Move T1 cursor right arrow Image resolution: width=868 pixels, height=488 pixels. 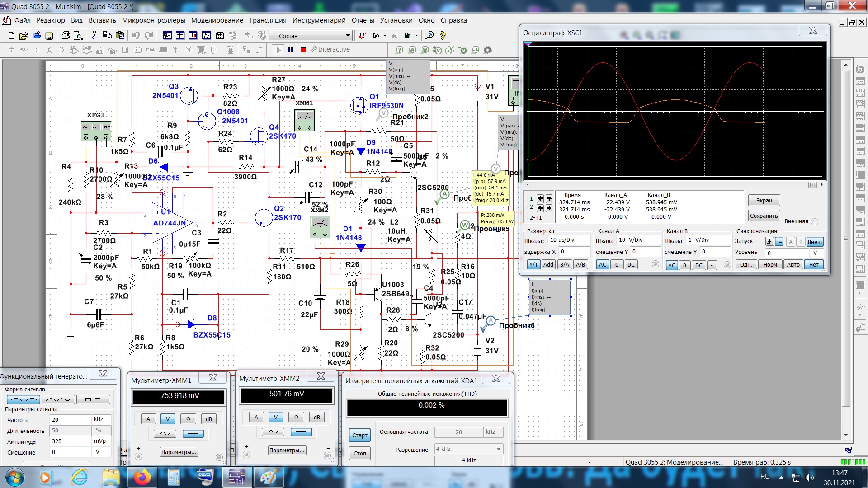click(549, 199)
